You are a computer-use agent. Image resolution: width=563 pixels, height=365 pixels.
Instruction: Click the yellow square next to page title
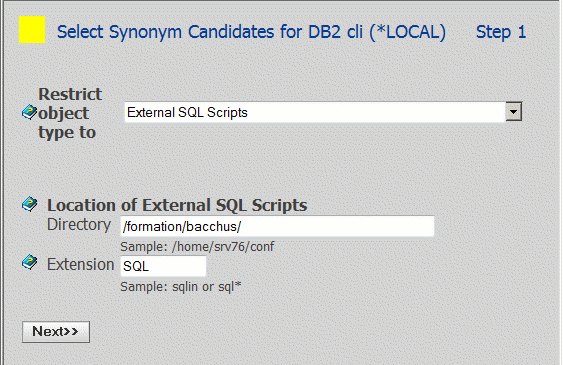click(x=32, y=29)
